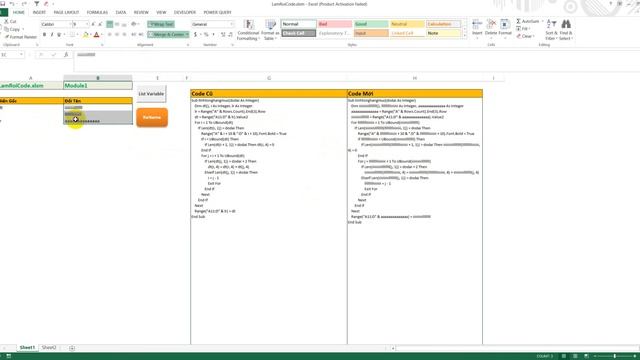Click the List Variable button
The height and width of the screenshot is (360, 640).
151,94
